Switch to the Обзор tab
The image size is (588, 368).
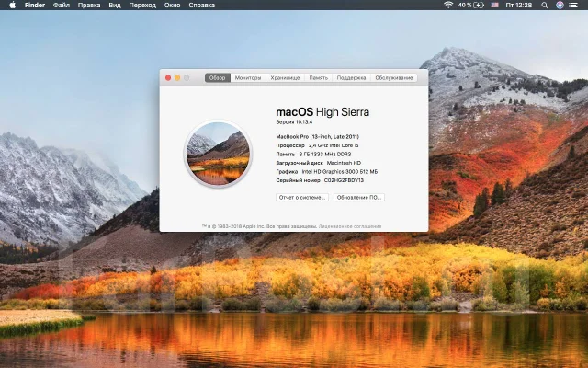coord(218,77)
